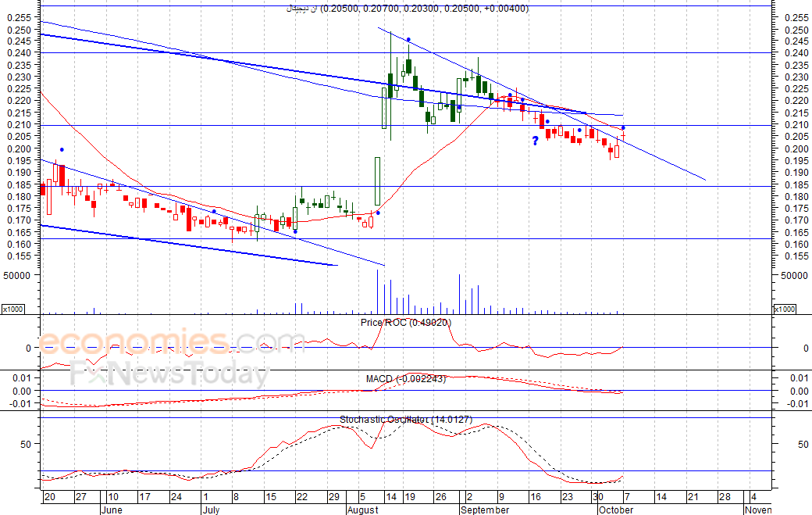This screenshot has height=515, width=812.
Task: Click 0.185 on the left price axis
Action: click(20, 184)
